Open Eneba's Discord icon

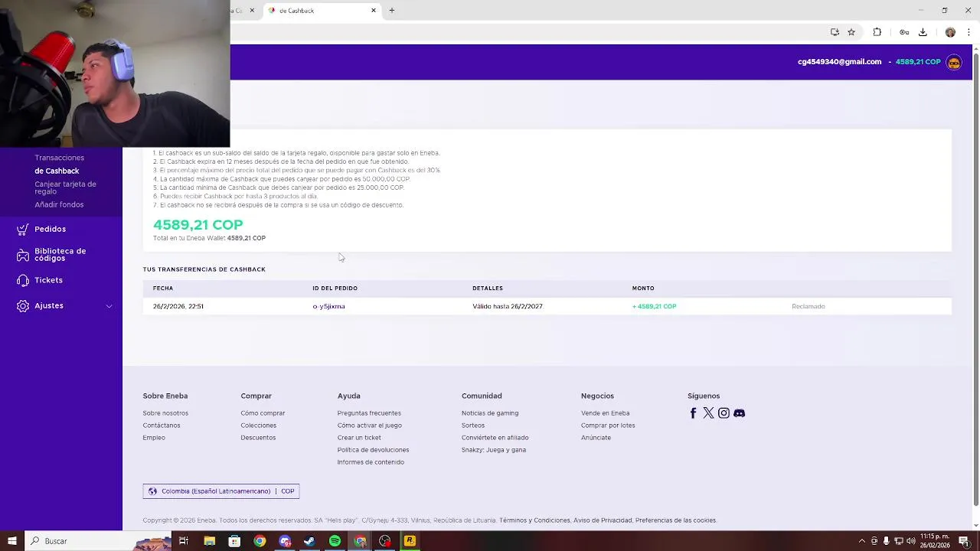pos(739,413)
